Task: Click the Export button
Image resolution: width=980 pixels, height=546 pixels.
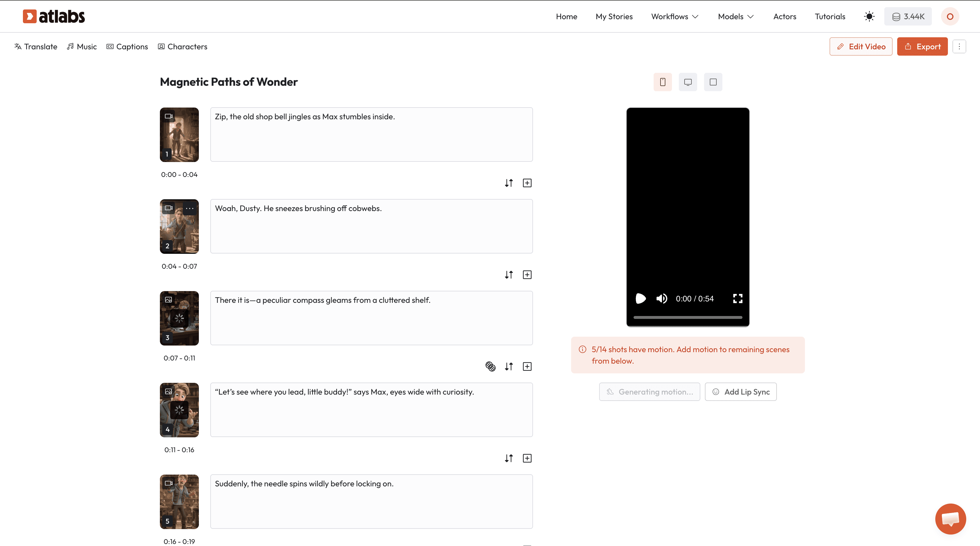Action: click(x=922, y=46)
